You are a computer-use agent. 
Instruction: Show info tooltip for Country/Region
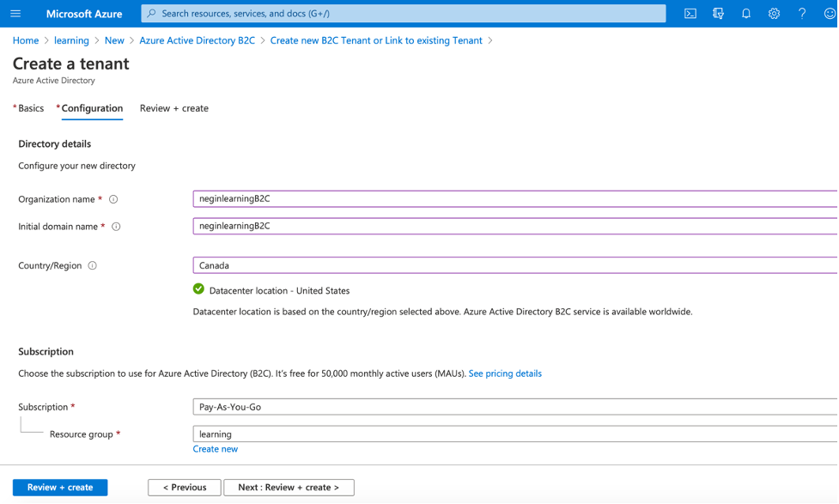[x=93, y=266]
